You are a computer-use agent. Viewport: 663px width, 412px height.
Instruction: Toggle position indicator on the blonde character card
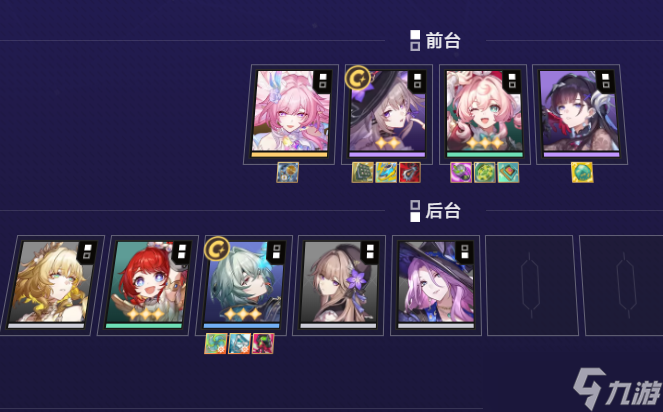coord(87,251)
